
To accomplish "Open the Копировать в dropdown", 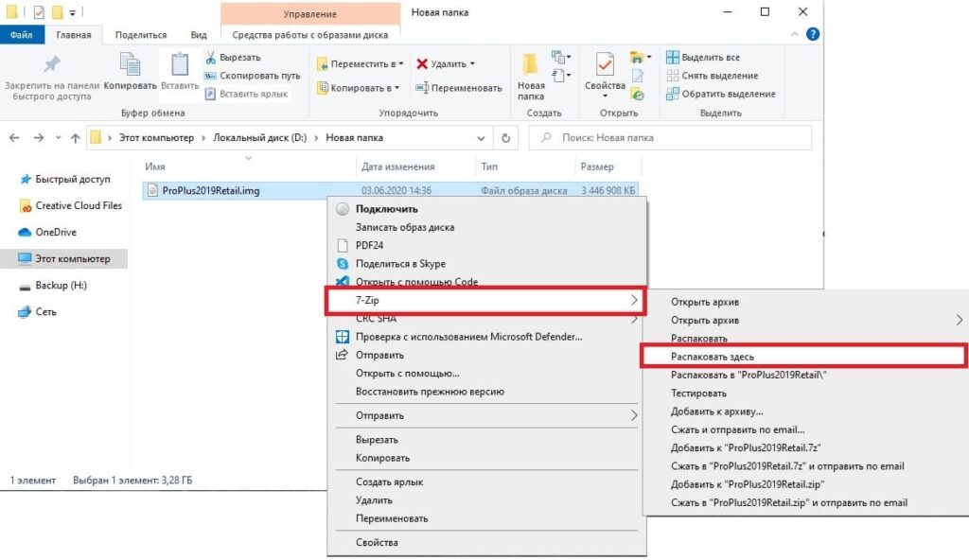I will tap(359, 88).
